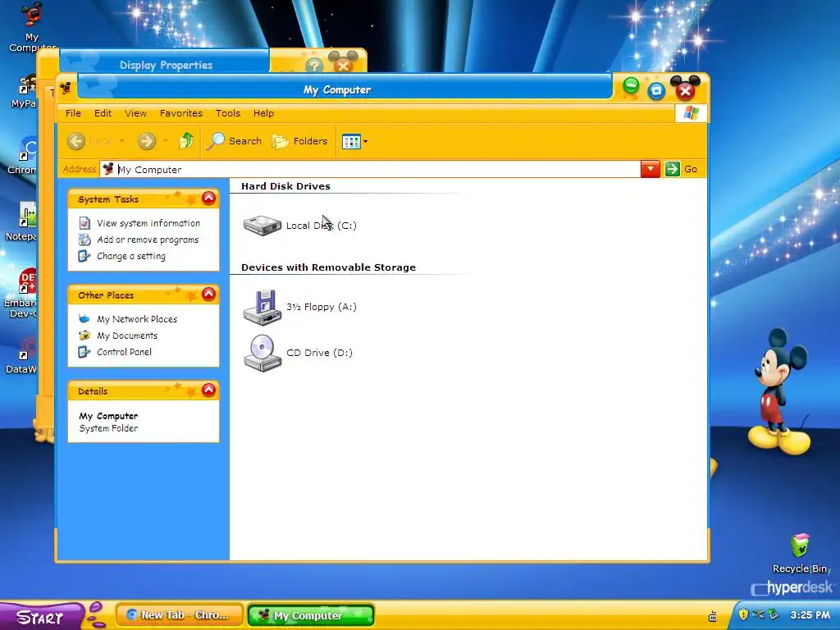Click the Back arrow toolbar button
Viewport: 840px width, 630px height.
click(x=76, y=141)
